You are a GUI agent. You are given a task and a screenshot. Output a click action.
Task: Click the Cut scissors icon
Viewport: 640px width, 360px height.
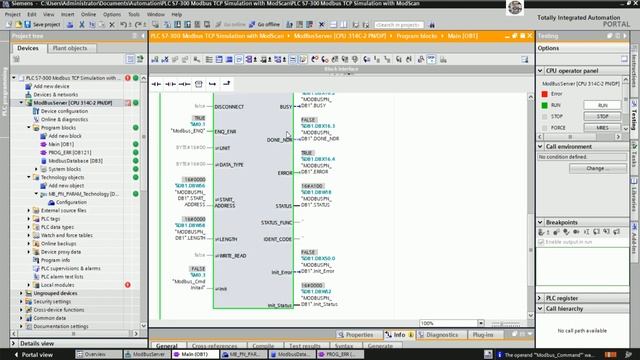[82, 24]
